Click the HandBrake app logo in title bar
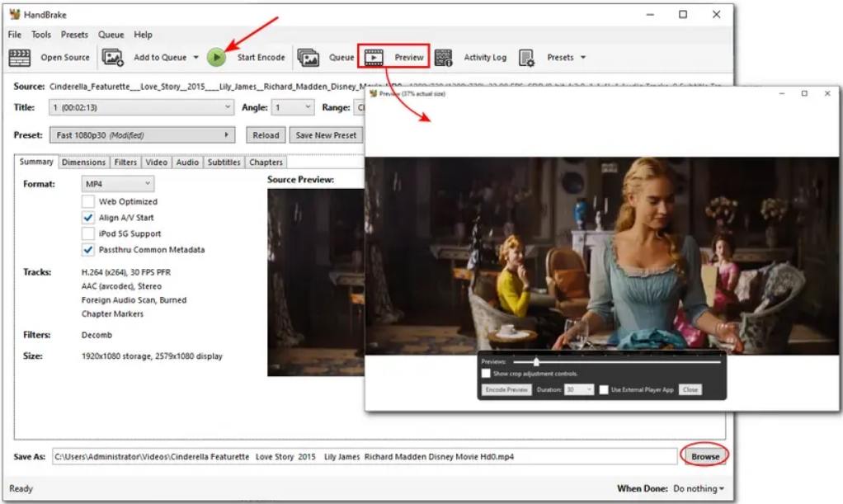Screen dimensions: 843x504 click(x=15, y=14)
